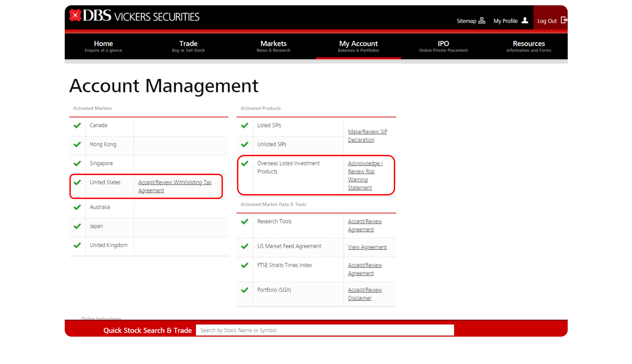Image resolution: width=632 pixels, height=364 pixels.
Task: Click the Quick Stock Search & Trade label
Action: coord(148,330)
